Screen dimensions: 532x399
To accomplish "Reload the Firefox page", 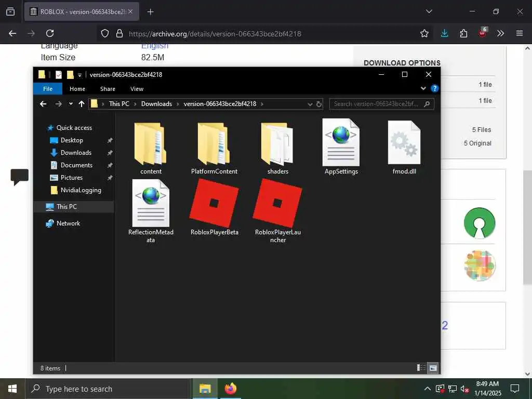I will coord(50,33).
